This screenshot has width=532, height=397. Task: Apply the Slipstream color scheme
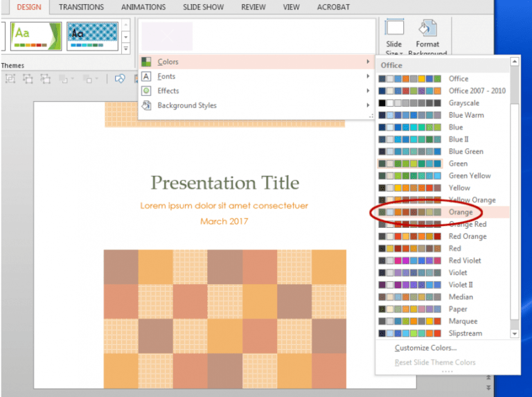(443, 333)
